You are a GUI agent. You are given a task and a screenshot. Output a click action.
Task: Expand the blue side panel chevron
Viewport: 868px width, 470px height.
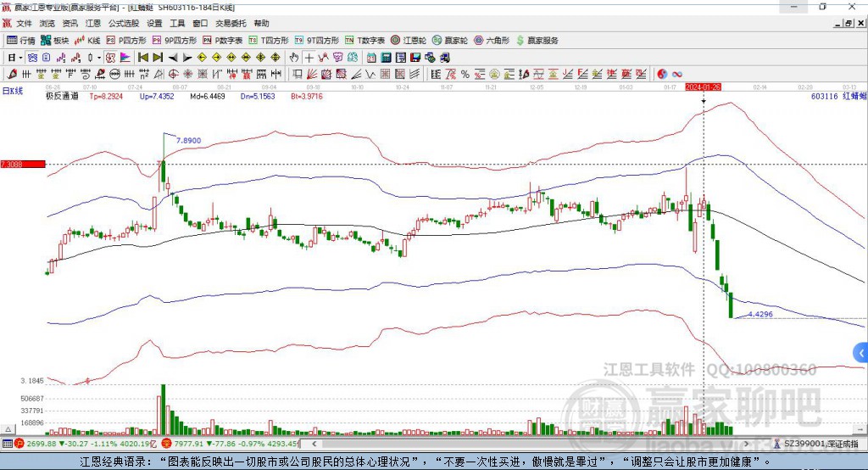click(861, 353)
